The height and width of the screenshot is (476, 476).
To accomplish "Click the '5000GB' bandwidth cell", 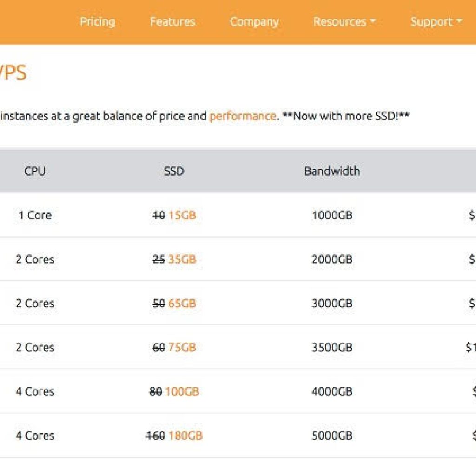I will pyautogui.click(x=332, y=435).
